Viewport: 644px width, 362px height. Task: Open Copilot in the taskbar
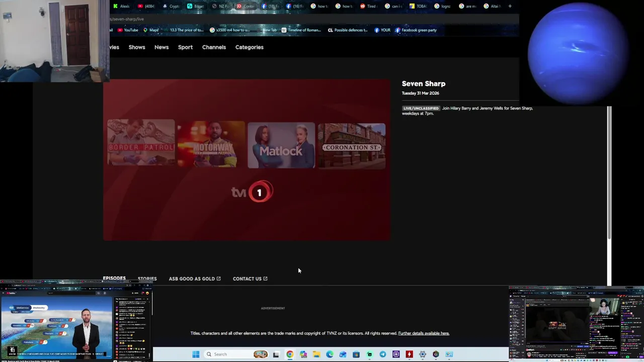point(303,354)
